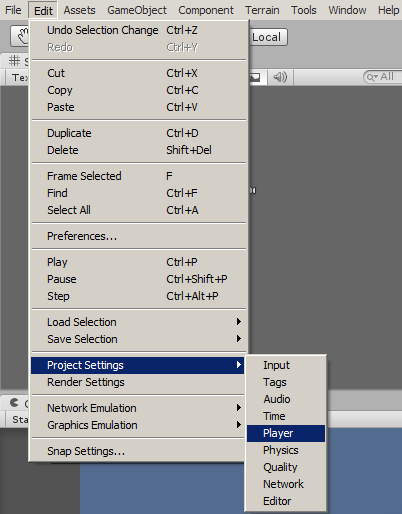Open Editor project settings
Screen dimensions: 402x514
(x=286, y=501)
